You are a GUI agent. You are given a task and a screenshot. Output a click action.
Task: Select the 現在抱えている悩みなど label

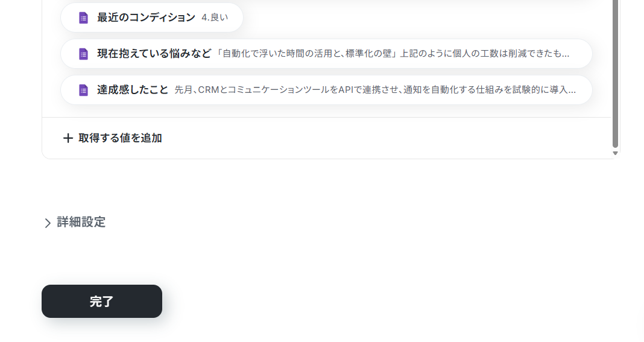[154, 54]
